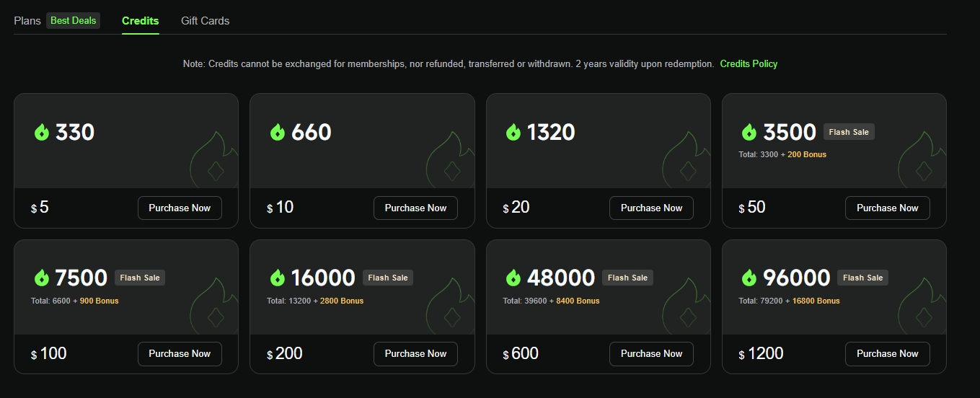Purchase the $600 credit pack
Screen dimensions: 980x398
pyautogui.click(x=651, y=353)
